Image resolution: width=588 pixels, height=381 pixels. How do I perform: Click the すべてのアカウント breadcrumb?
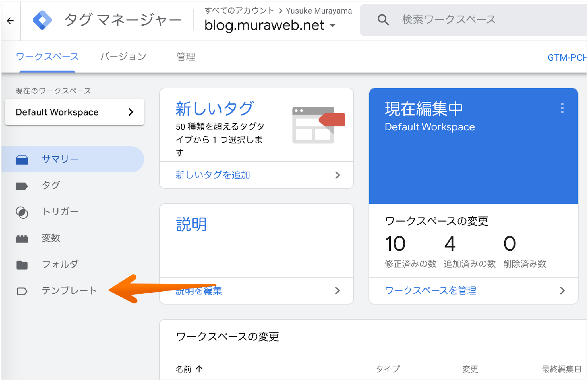[x=240, y=11]
